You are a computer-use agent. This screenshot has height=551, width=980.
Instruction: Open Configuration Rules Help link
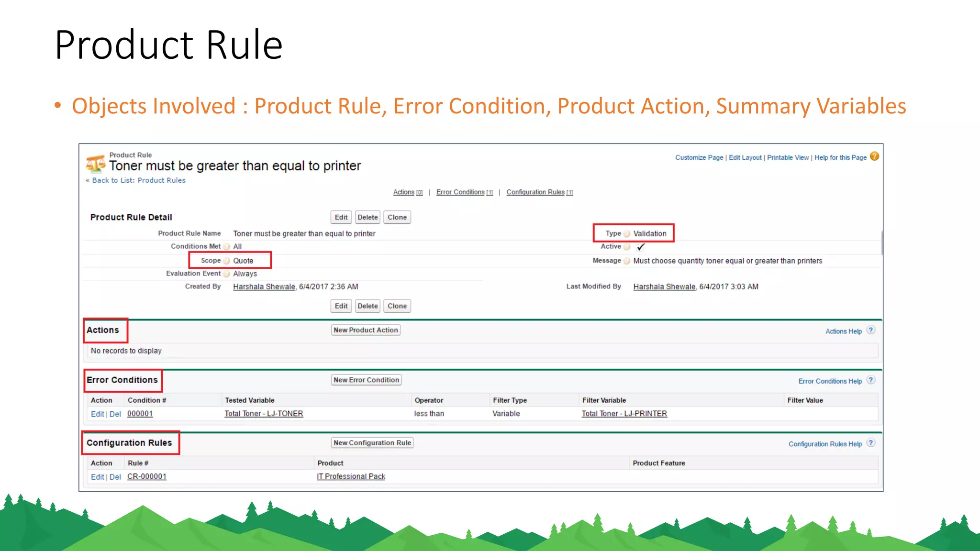825,444
